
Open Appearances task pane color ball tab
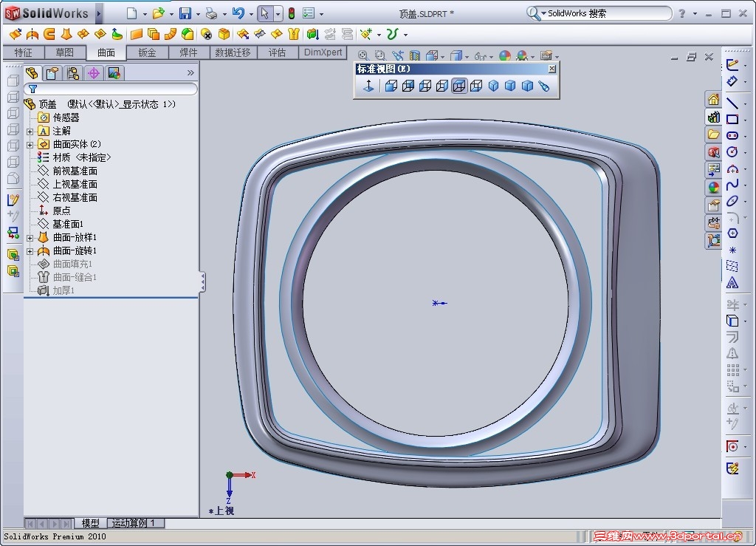714,187
